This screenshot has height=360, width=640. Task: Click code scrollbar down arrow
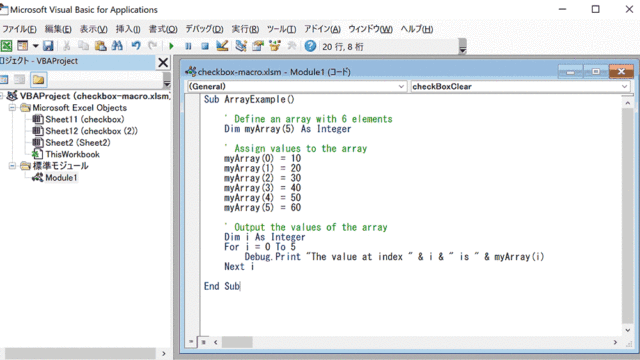coord(628,330)
